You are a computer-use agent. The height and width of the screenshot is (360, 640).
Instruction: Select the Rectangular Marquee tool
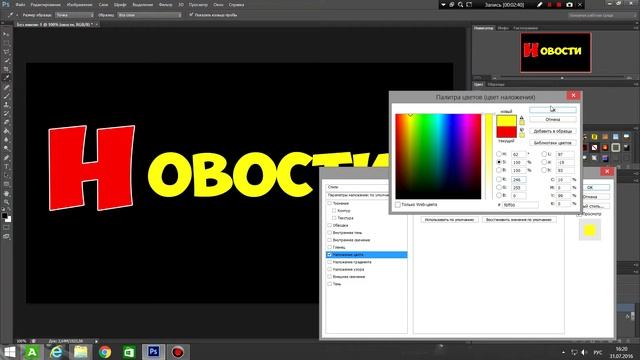(x=6, y=43)
